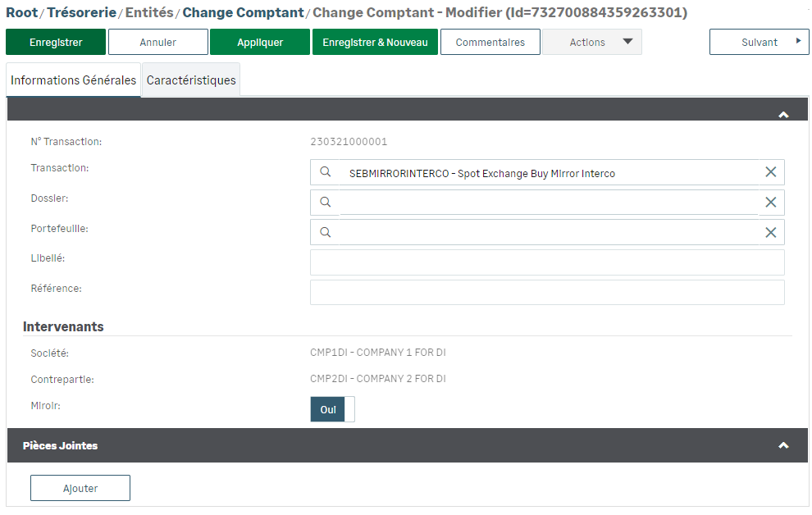Viewport: 812px width, 515px height.
Task: Click Enregistrer & Nouveau button
Action: tap(375, 42)
